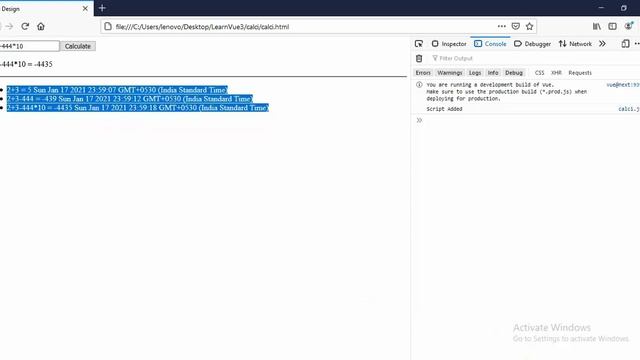Open a new tab with the plus button
Image resolution: width=640 pixels, height=360 pixels.
pyautogui.click(x=102, y=8)
